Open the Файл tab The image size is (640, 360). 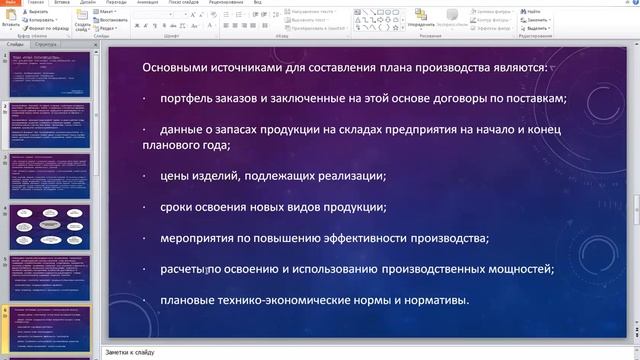(10, 2)
